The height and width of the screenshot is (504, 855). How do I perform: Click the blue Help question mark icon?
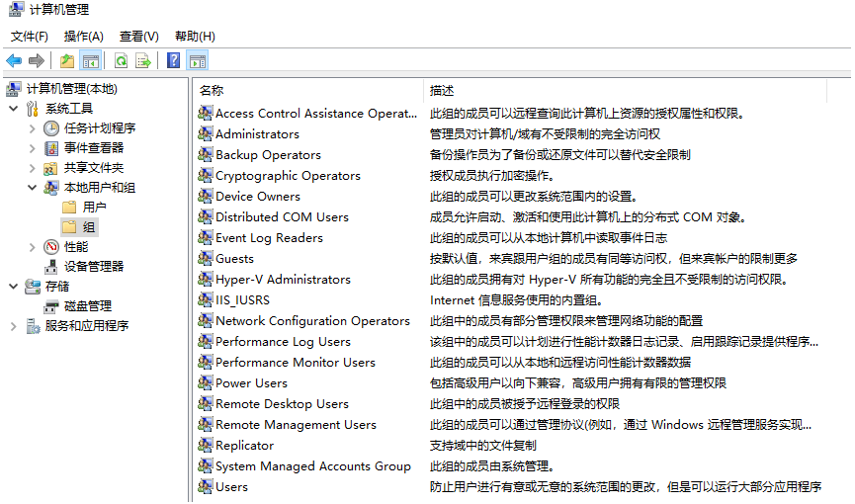coord(173,60)
